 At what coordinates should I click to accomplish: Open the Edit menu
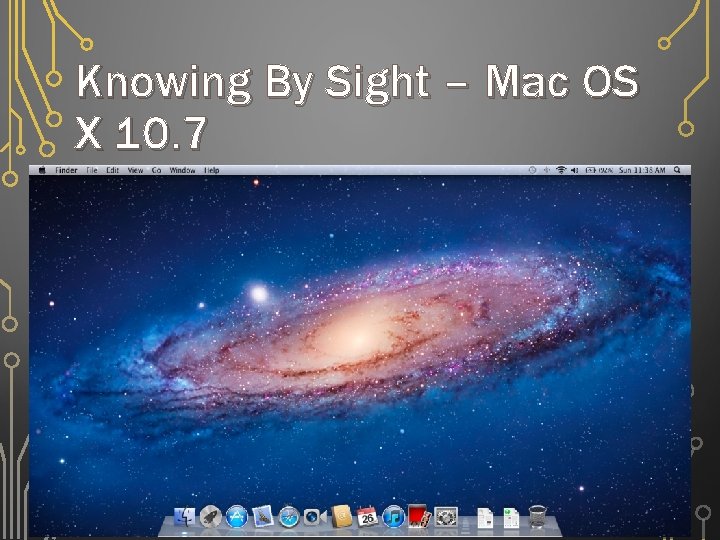pos(112,170)
